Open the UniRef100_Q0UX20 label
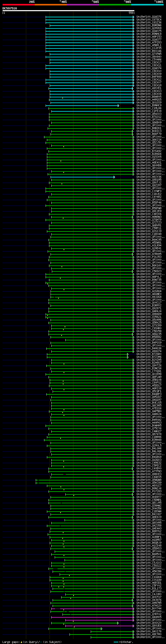The height and width of the screenshot is (644, 166). [149, 623]
